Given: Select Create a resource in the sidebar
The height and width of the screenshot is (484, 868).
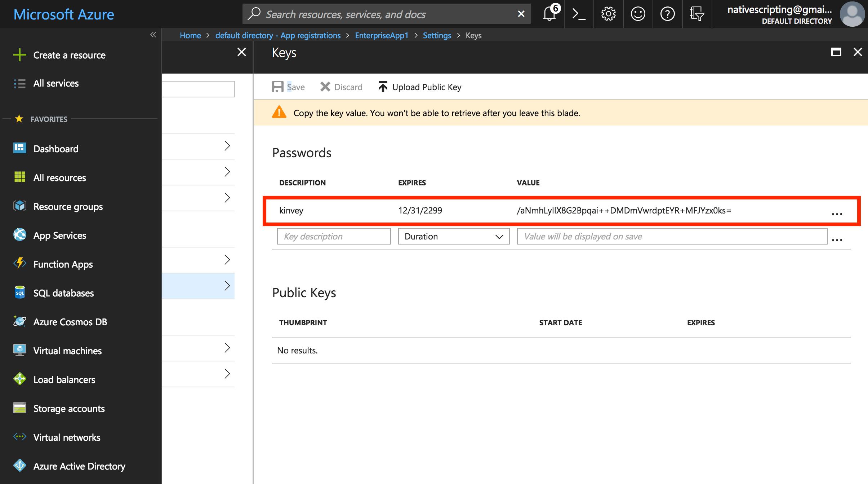Looking at the screenshot, I should (x=69, y=55).
